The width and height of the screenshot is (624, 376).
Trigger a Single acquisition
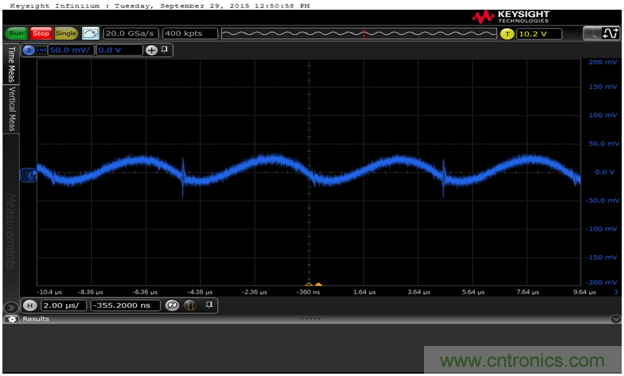click(x=66, y=33)
